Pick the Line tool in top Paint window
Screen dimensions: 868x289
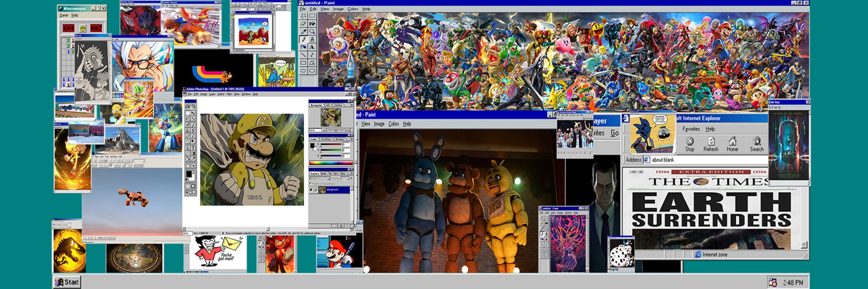click(x=304, y=55)
